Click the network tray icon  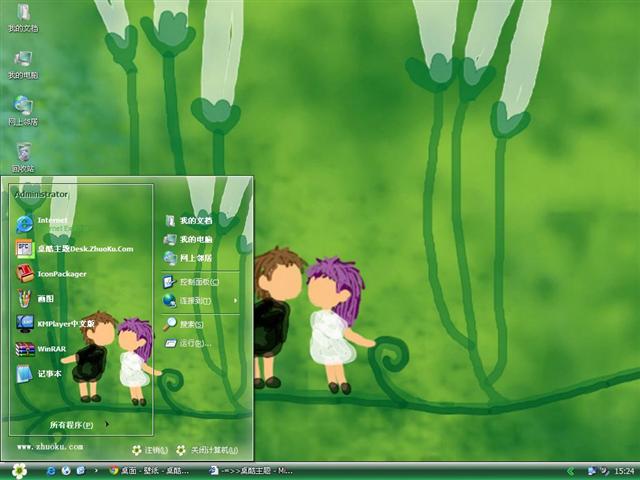coord(592,471)
